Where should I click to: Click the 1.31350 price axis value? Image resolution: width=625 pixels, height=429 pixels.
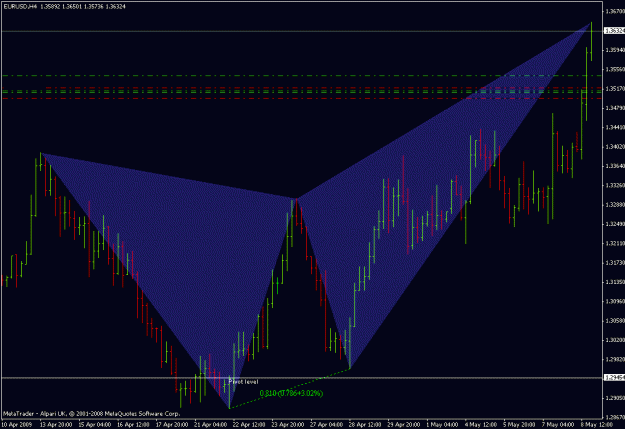point(615,282)
